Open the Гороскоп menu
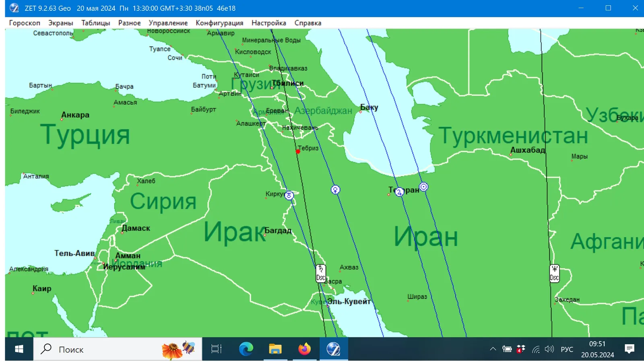 25,23
